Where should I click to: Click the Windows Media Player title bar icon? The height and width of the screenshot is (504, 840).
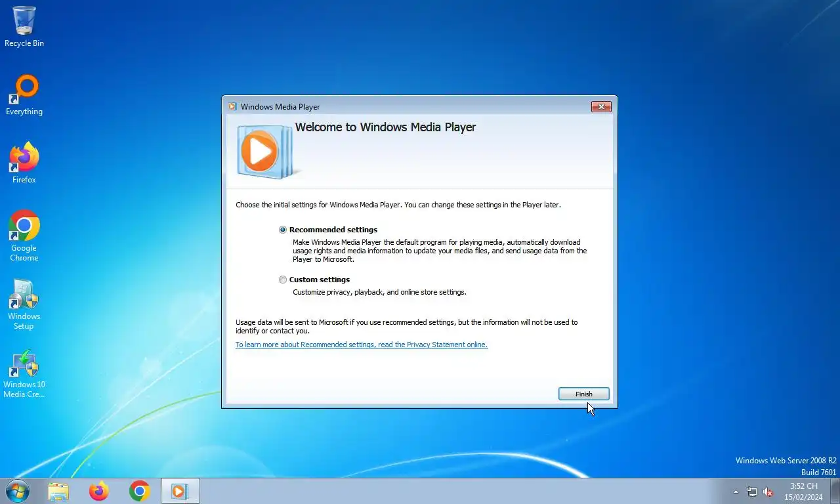tap(232, 106)
